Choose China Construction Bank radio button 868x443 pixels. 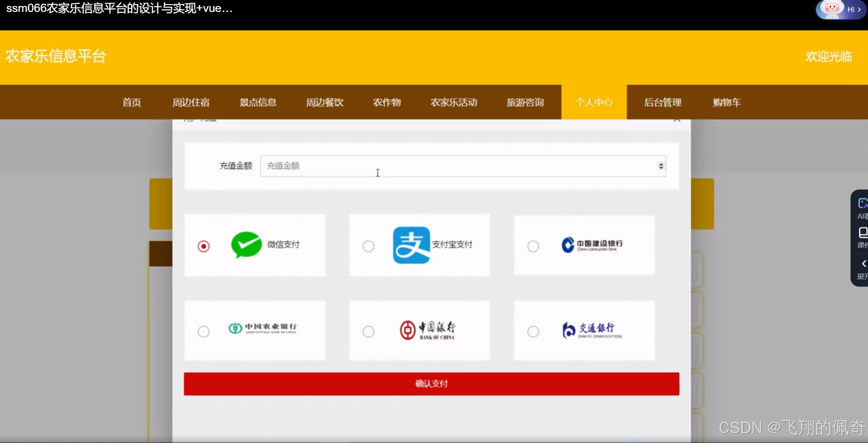533,246
